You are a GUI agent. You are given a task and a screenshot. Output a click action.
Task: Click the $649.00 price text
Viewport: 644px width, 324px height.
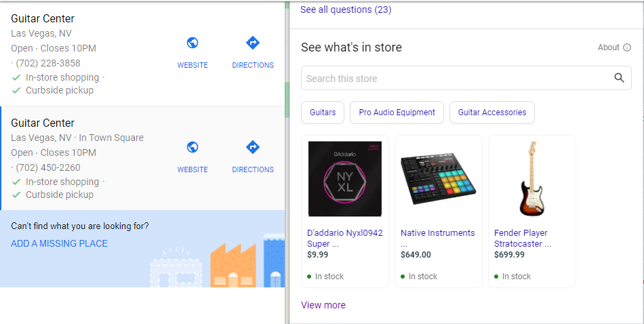pos(416,255)
